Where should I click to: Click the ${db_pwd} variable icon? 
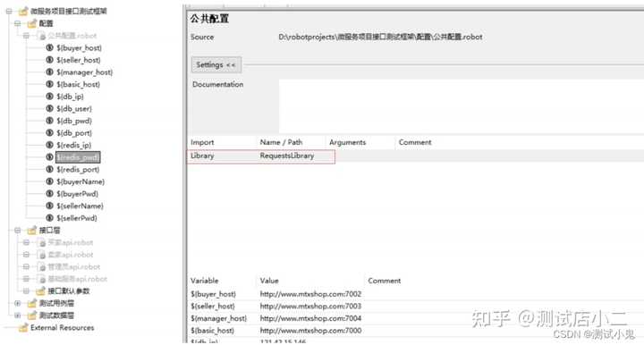click(x=50, y=121)
